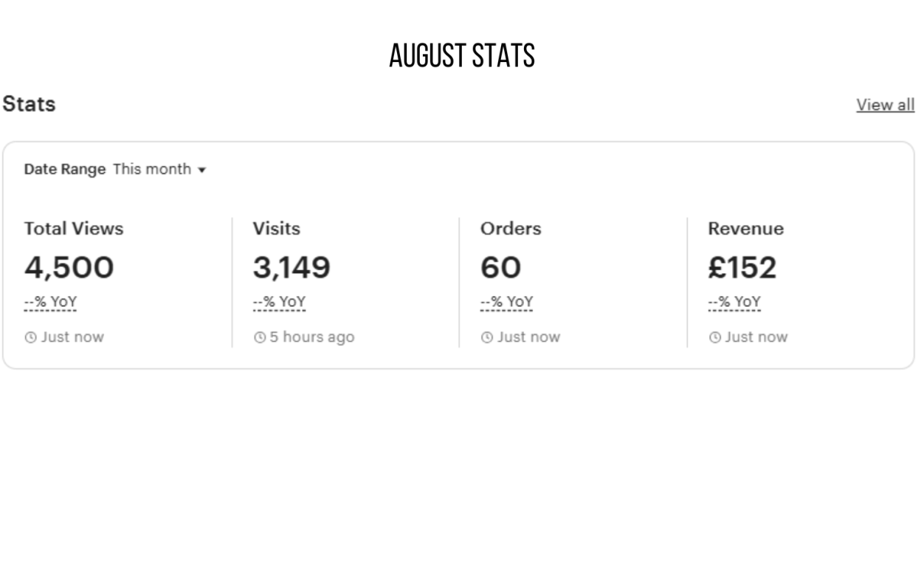The image size is (924, 586).
Task: Click the Stats section heading
Action: 29,104
